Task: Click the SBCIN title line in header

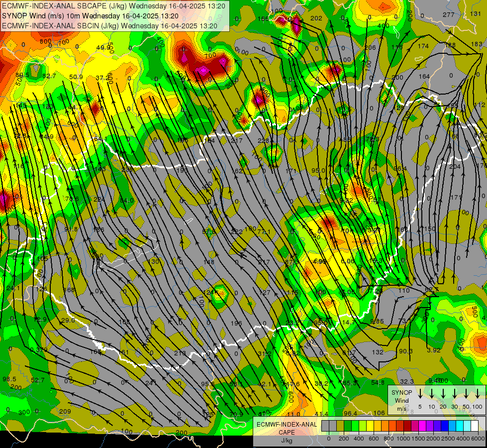Action: tap(109, 26)
